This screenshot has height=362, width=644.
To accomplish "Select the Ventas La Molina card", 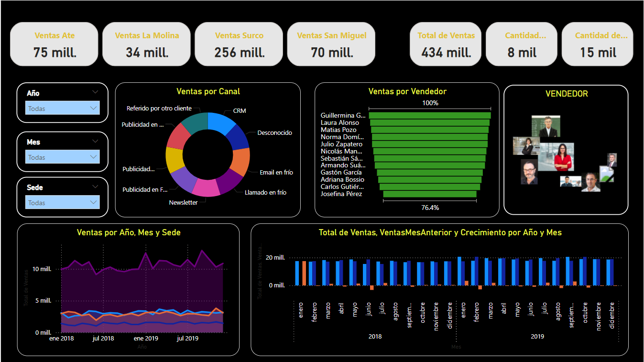I will point(147,44).
